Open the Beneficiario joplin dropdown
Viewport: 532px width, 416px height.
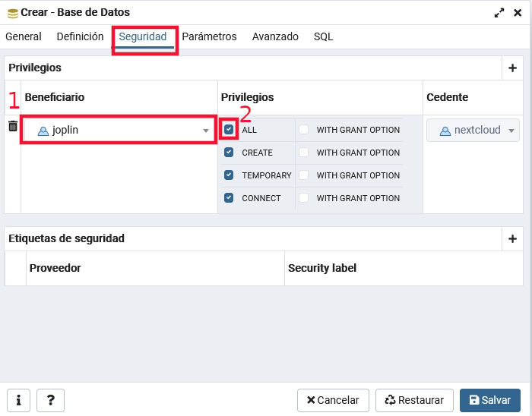pyautogui.click(x=119, y=131)
